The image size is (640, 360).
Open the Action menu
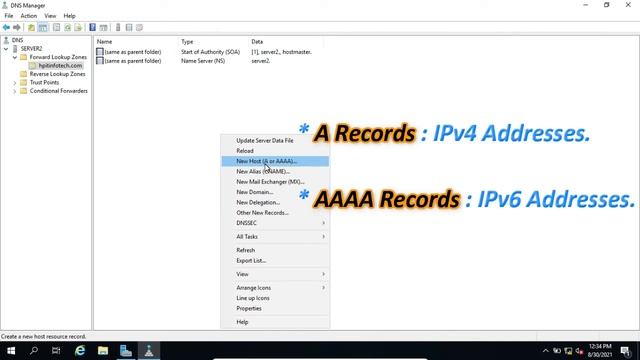(29, 16)
